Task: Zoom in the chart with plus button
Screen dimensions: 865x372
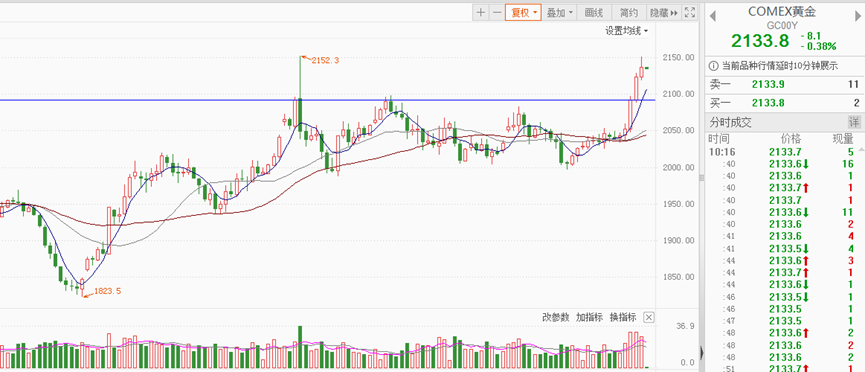Action: 481,13
